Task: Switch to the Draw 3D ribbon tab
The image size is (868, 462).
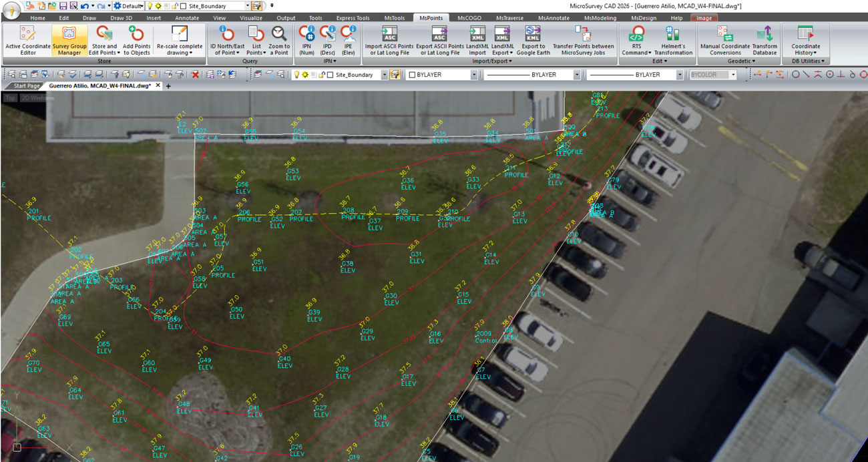Action: [x=121, y=18]
